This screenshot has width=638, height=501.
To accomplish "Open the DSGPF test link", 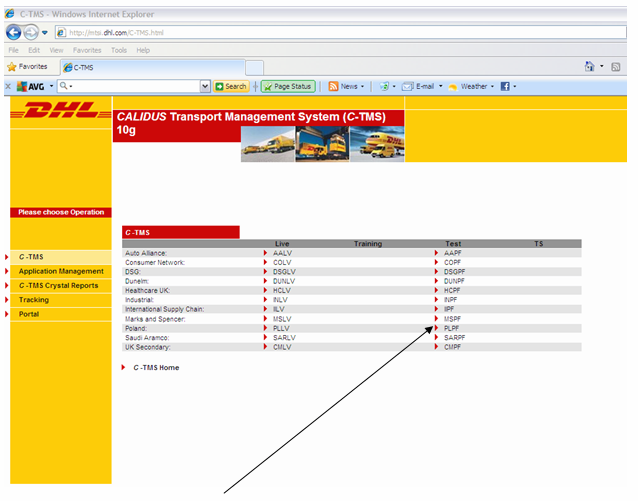I will tap(454, 272).
